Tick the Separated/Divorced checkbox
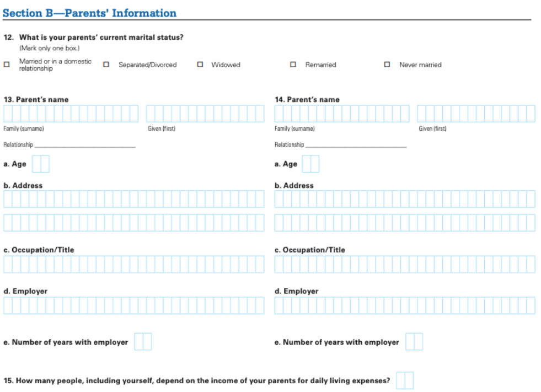 (106, 65)
